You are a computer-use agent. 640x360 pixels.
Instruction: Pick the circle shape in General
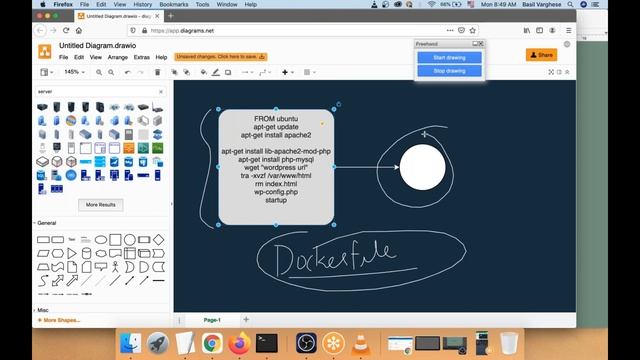click(x=130, y=240)
